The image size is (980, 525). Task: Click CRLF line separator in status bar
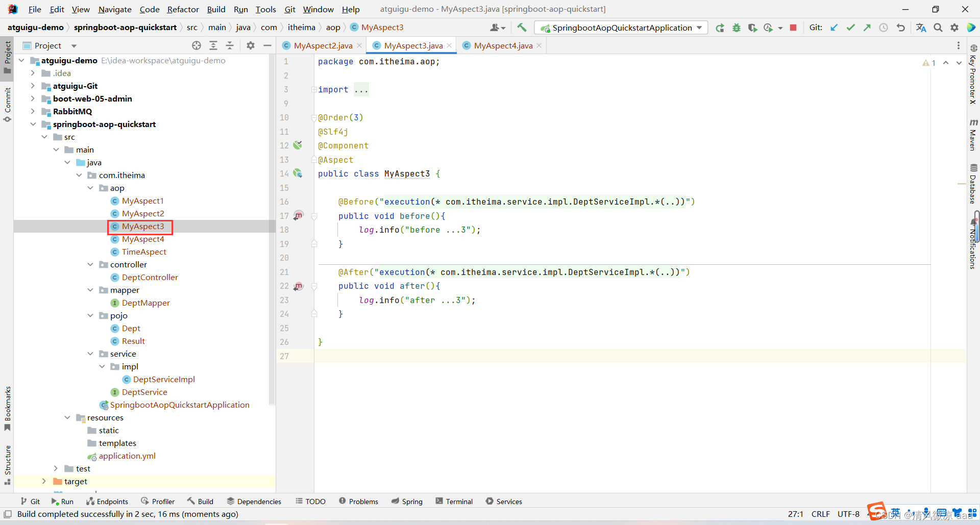[x=821, y=514]
